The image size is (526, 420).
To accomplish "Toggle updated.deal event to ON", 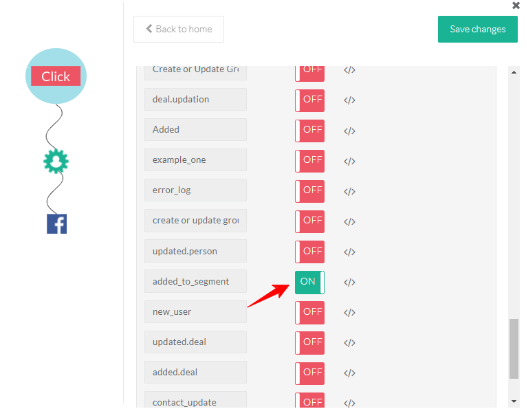I will 309,342.
